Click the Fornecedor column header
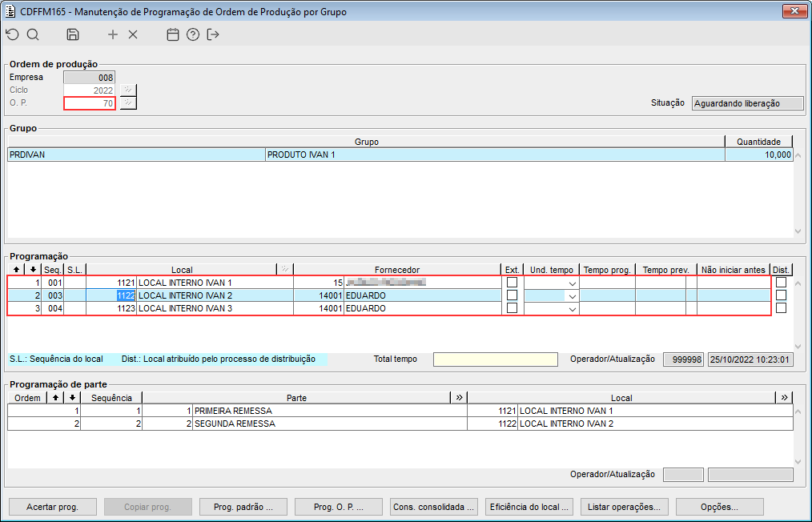 [396, 270]
